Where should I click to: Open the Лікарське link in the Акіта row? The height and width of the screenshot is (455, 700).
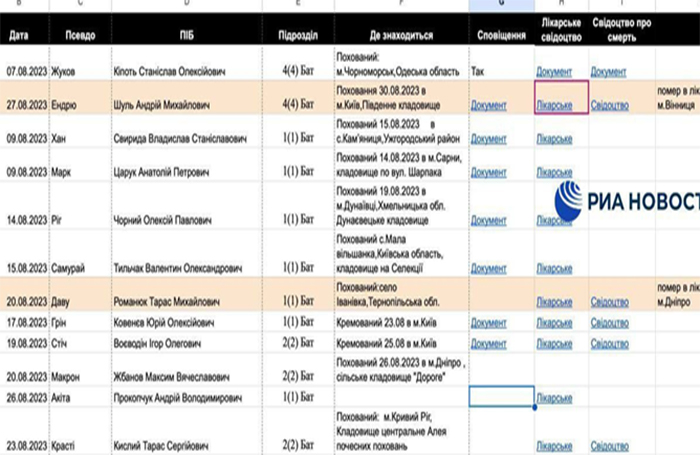[554, 398]
